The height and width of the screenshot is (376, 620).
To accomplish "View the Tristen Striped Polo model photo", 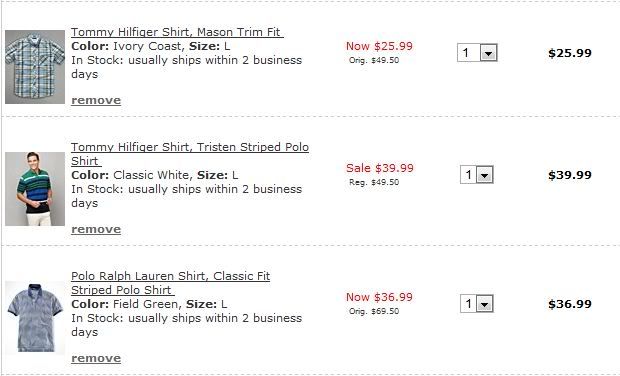I will (35, 189).
